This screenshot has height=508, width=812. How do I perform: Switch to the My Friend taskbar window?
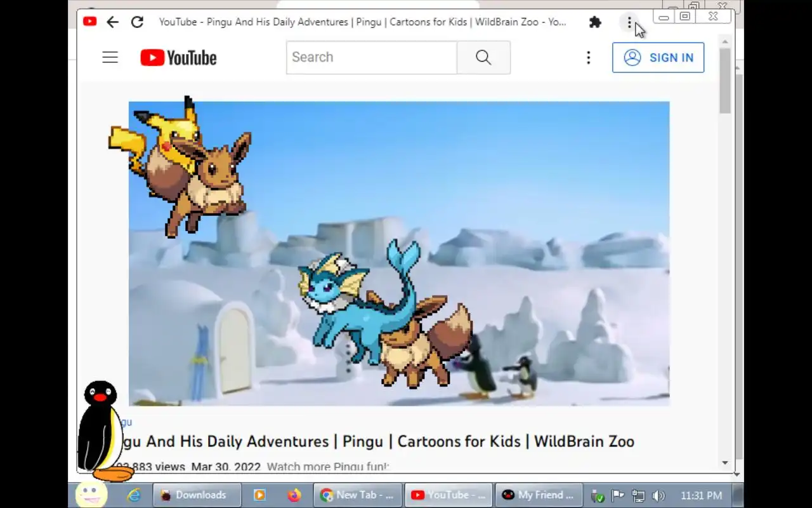point(539,495)
